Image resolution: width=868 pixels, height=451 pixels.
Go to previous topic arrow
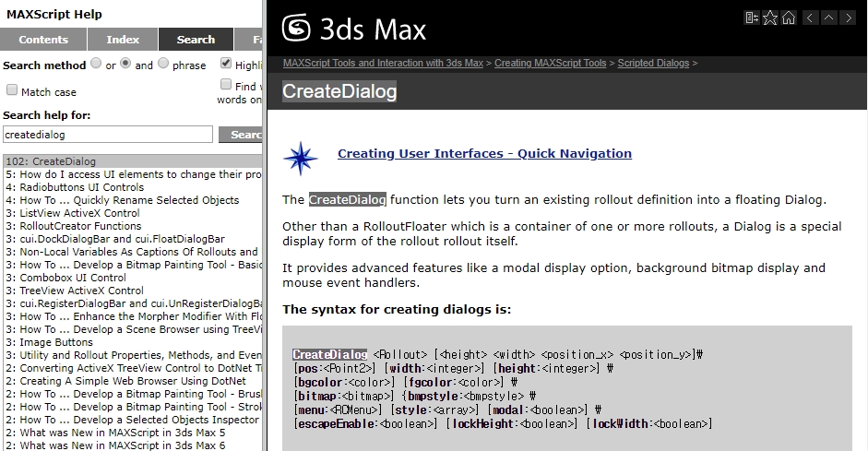[x=810, y=18]
